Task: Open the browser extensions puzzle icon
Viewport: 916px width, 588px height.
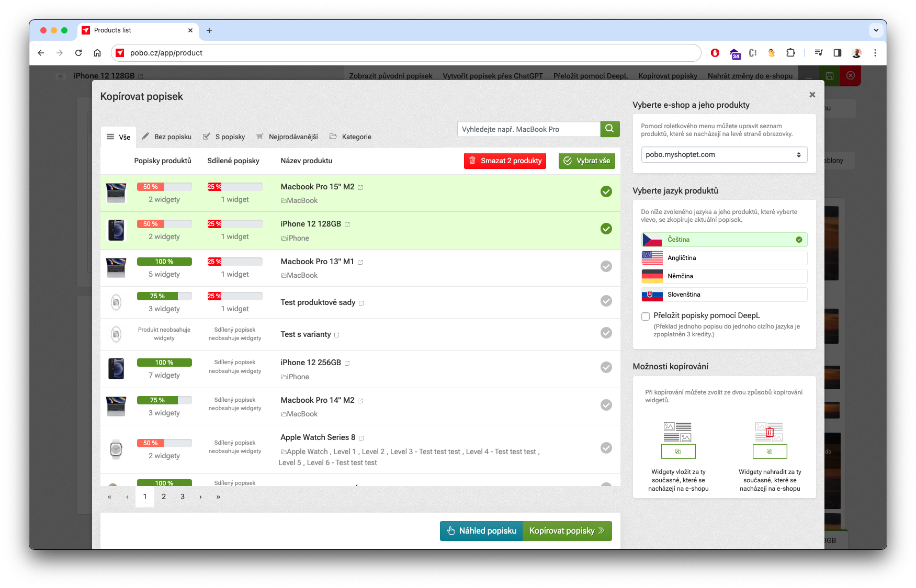Action: coord(790,53)
